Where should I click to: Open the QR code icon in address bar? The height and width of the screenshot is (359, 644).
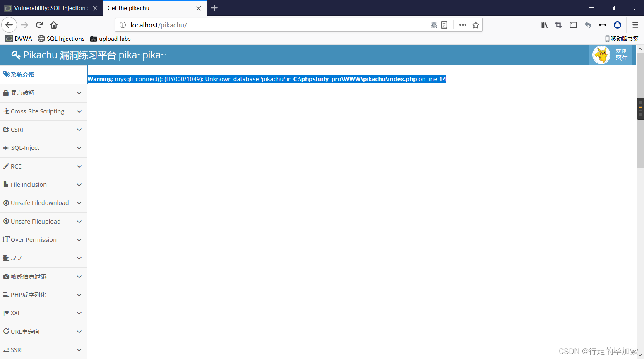(434, 25)
